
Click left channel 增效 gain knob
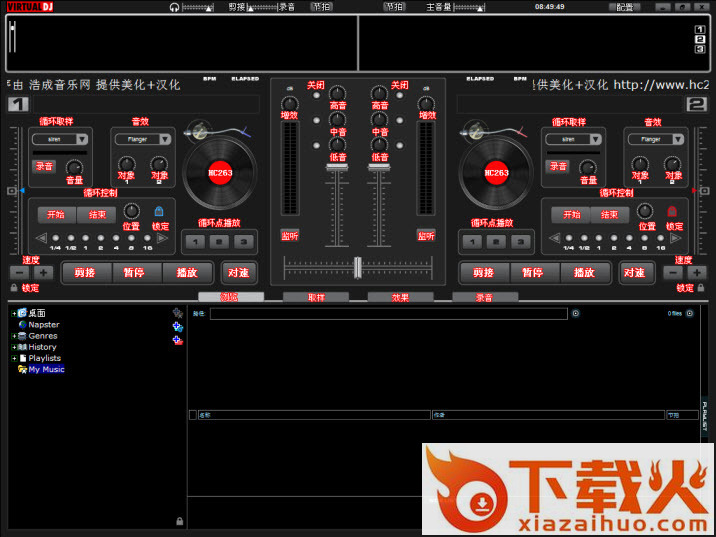pyautogui.click(x=289, y=104)
